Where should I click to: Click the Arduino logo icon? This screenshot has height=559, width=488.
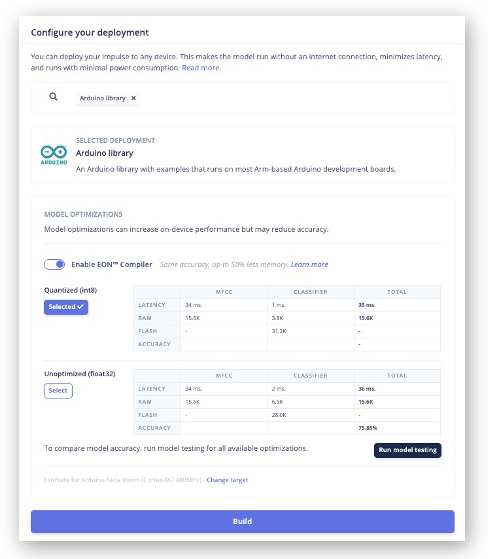coord(54,154)
